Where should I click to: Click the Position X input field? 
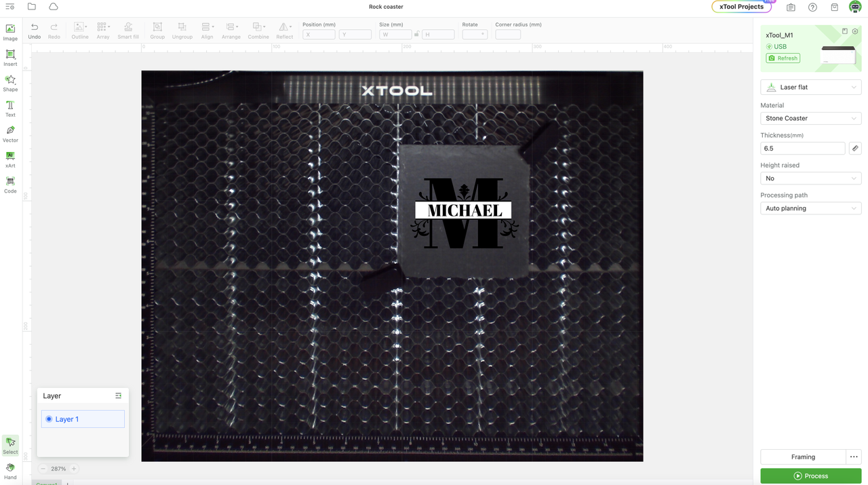coord(319,35)
